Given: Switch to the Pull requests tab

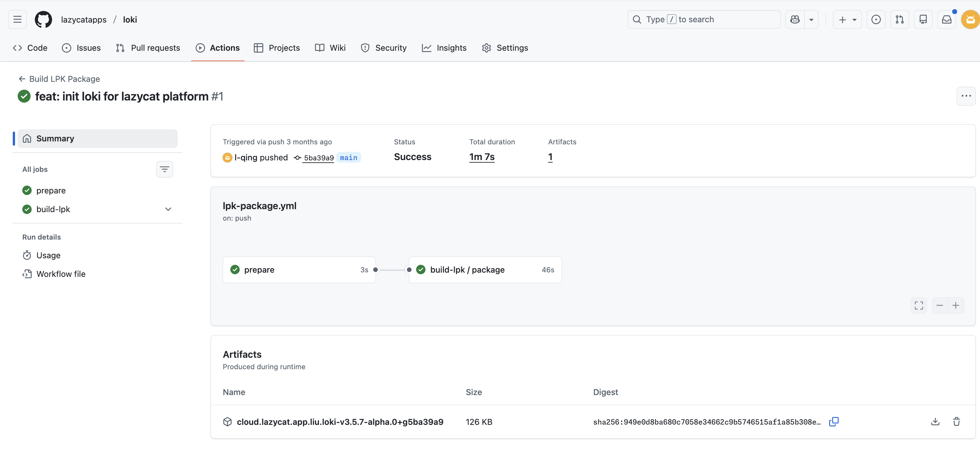Looking at the screenshot, I should point(148,48).
